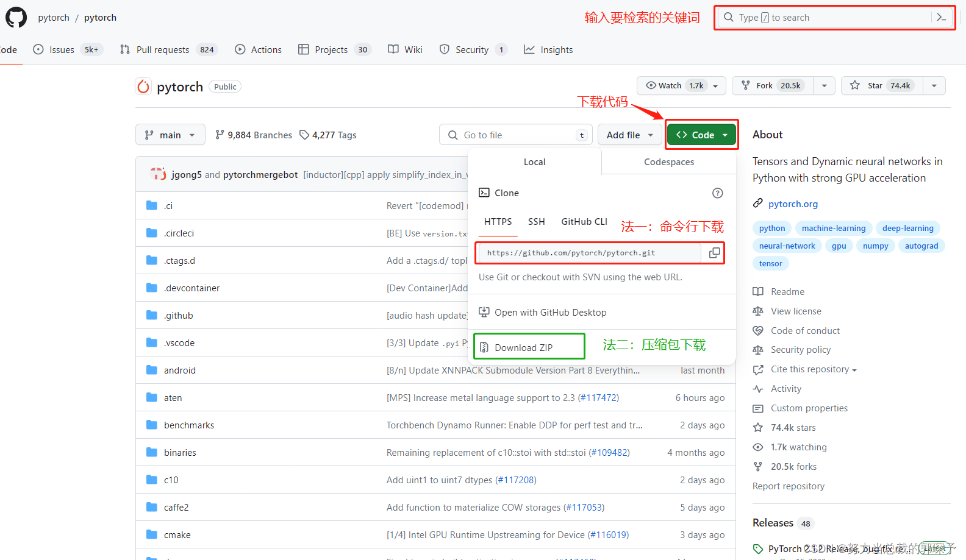Screen dimensions: 966x560
Task: Open the Watch notifications dropdown
Action: (x=681, y=86)
